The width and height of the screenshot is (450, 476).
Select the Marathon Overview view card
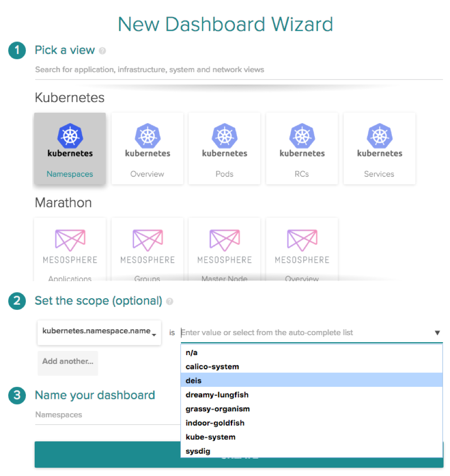[x=302, y=249]
